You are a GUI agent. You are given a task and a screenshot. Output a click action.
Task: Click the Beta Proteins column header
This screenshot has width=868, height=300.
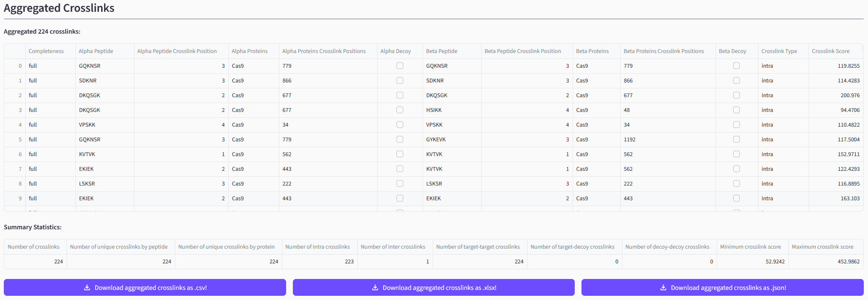click(592, 51)
